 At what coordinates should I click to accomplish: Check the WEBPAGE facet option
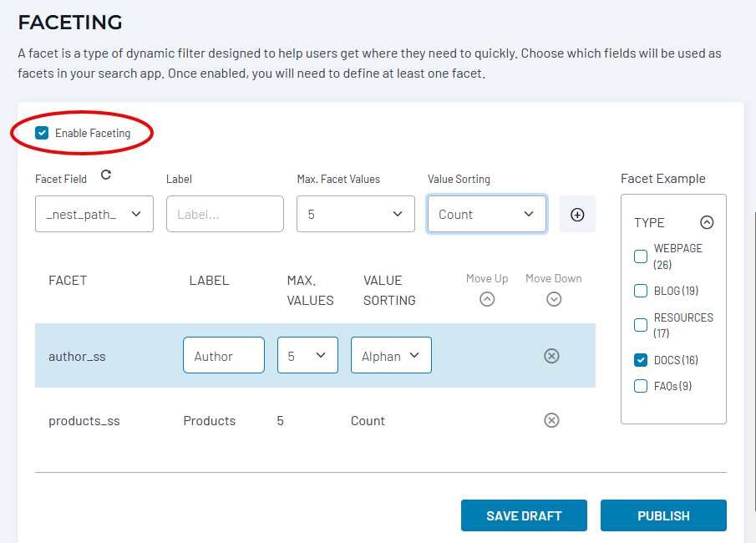pos(641,256)
